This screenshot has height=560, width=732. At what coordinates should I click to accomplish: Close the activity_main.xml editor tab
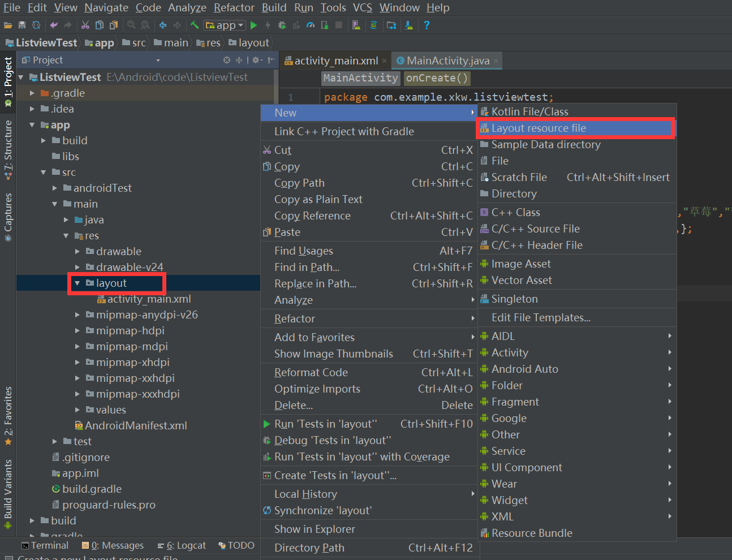point(385,61)
